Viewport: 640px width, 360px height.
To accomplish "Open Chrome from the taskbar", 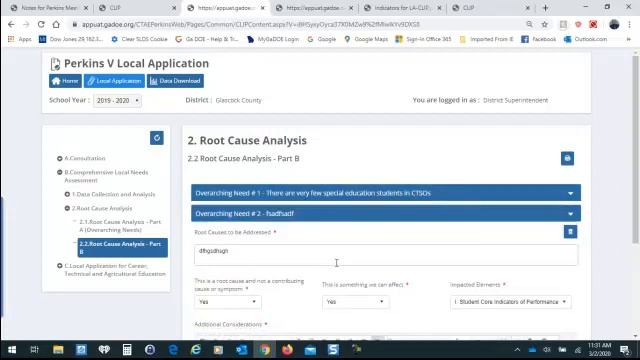I will click(264, 350).
